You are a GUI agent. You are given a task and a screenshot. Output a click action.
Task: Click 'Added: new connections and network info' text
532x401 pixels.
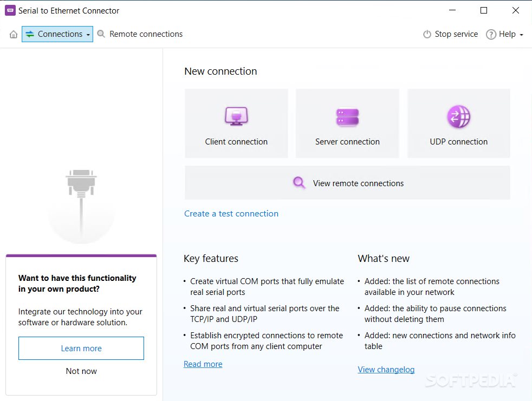point(440,341)
